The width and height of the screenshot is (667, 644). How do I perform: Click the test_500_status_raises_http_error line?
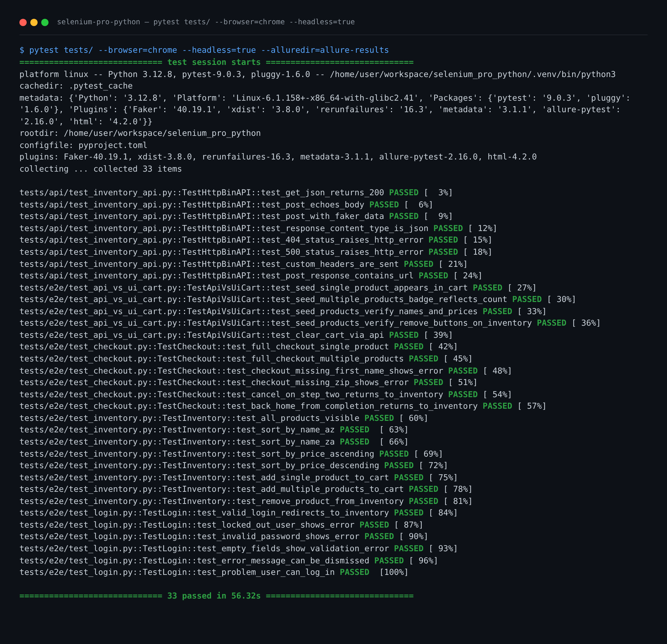[256, 252]
